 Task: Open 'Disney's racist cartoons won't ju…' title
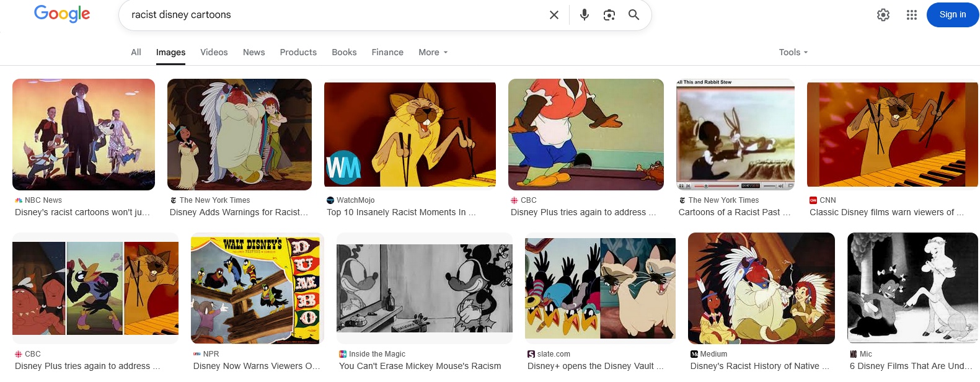point(82,212)
